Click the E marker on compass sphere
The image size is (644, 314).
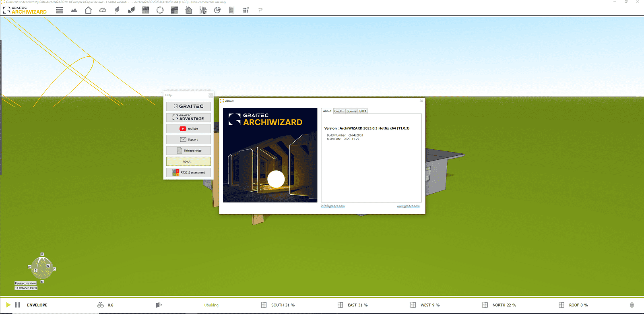[54, 269]
